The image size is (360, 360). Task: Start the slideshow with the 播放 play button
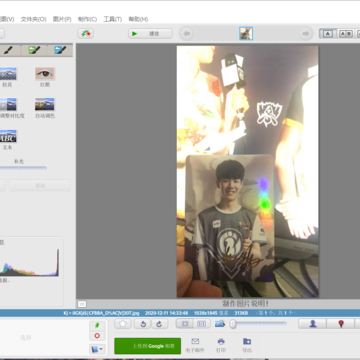click(x=150, y=33)
